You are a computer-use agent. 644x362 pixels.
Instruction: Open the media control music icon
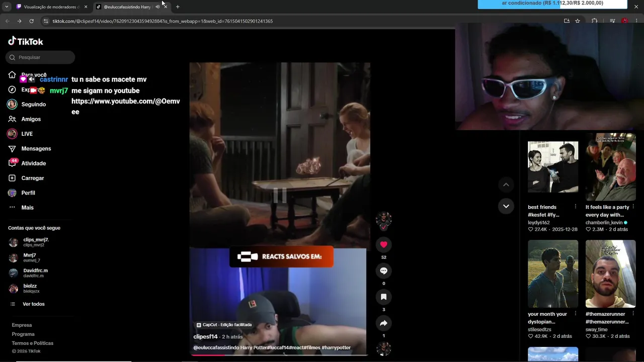(x=612, y=21)
